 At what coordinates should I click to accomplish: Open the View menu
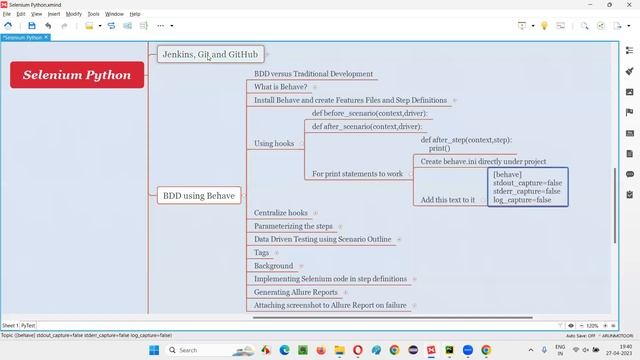click(x=36, y=14)
